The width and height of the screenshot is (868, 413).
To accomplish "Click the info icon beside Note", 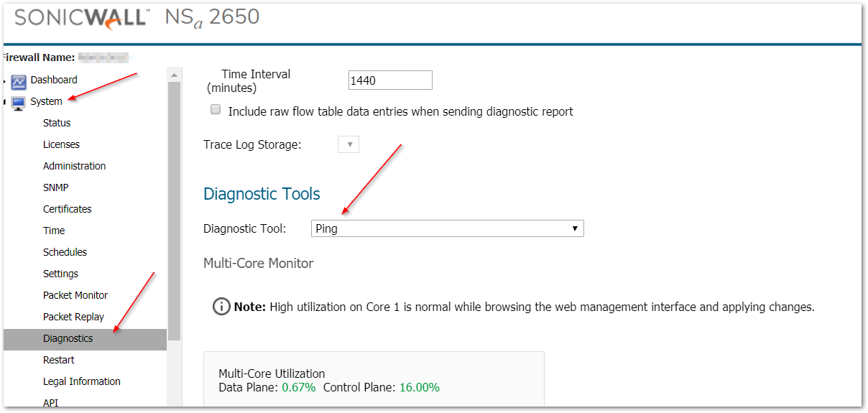I will coord(221,307).
